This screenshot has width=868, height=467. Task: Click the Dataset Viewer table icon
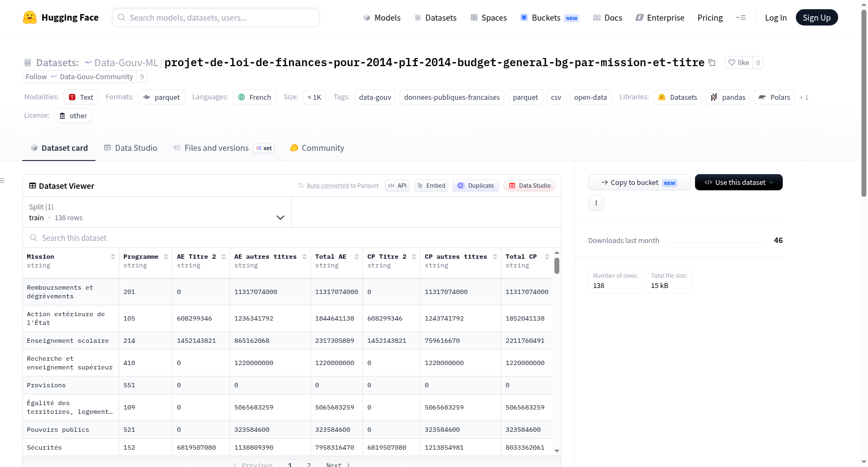pyautogui.click(x=33, y=185)
